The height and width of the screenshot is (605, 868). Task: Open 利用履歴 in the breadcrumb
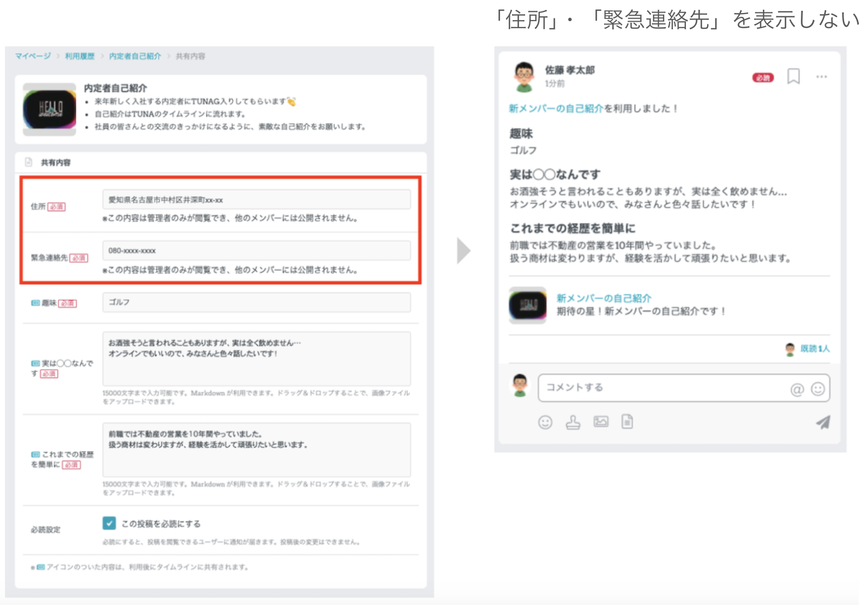point(80,56)
